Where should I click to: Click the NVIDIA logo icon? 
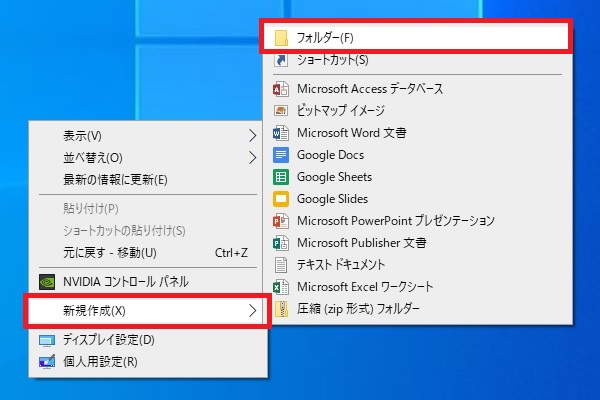[47, 282]
